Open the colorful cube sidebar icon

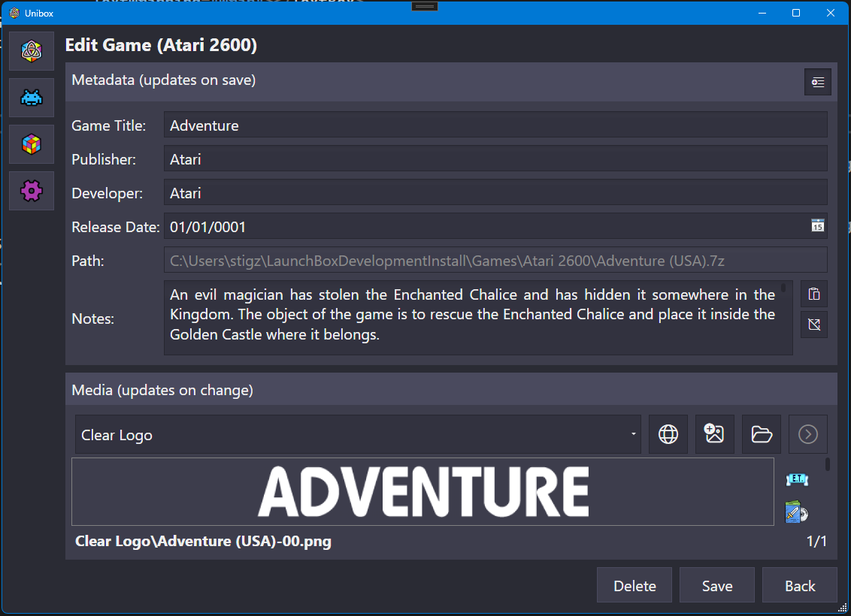coord(32,144)
